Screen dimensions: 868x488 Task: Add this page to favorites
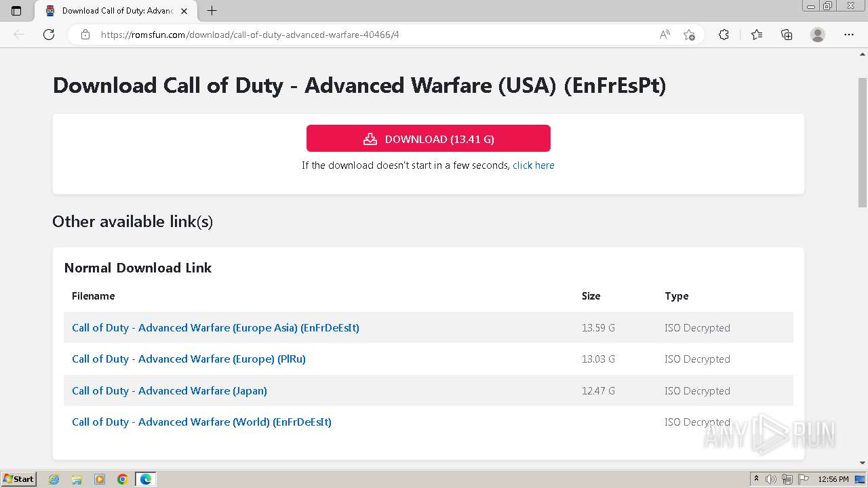pos(689,35)
